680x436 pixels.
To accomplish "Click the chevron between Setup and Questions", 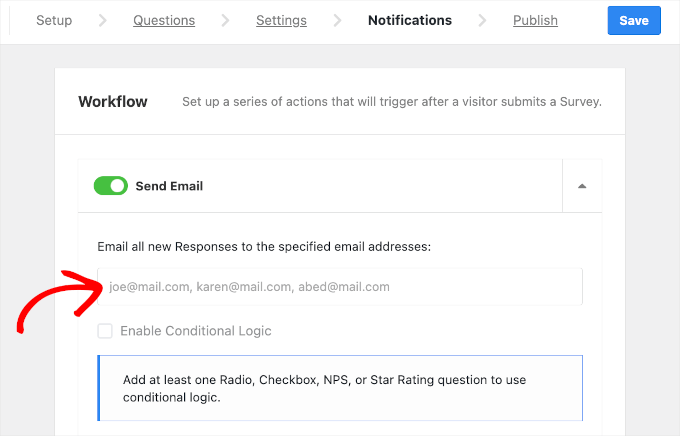I will (x=103, y=20).
